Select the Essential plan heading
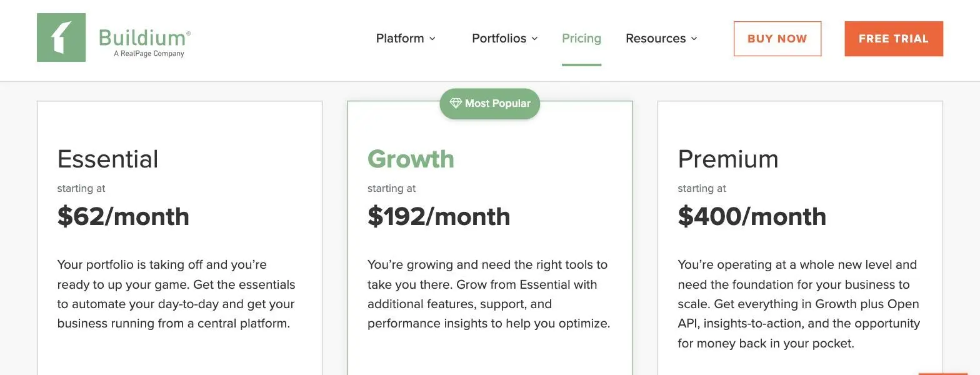Screen dimensions: 980x375 [x=107, y=159]
